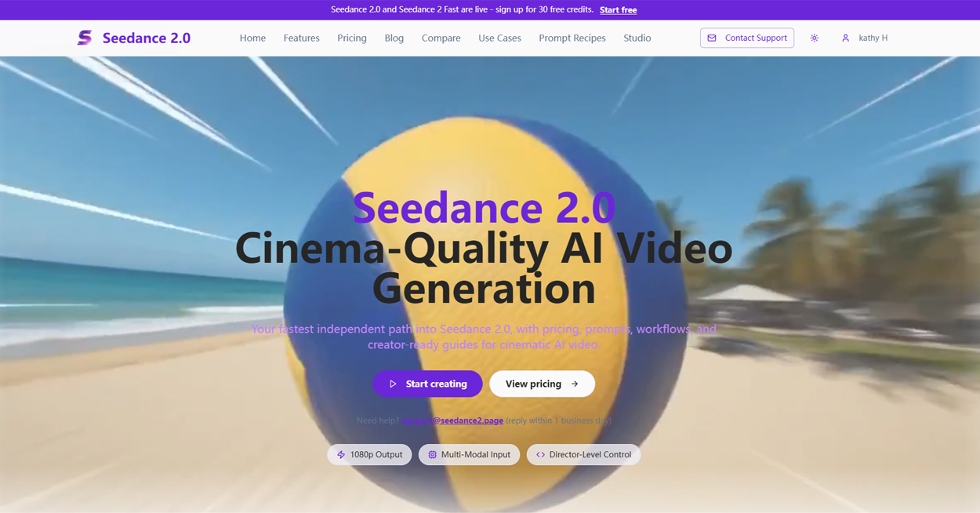980x513 pixels.
Task: Click the arrow icon in View pricing
Action: coord(575,384)
